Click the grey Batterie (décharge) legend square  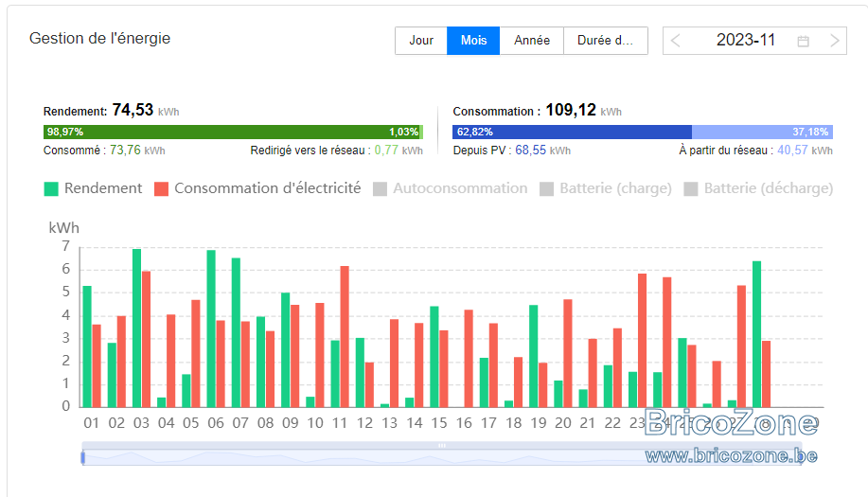(x=691, y=188)
